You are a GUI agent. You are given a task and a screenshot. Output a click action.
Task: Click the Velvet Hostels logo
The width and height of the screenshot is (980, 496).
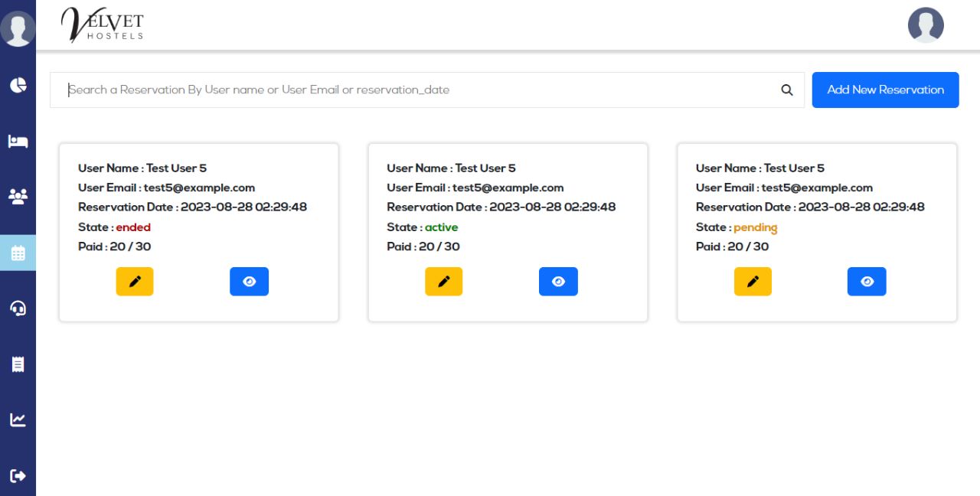pos(102,24)
